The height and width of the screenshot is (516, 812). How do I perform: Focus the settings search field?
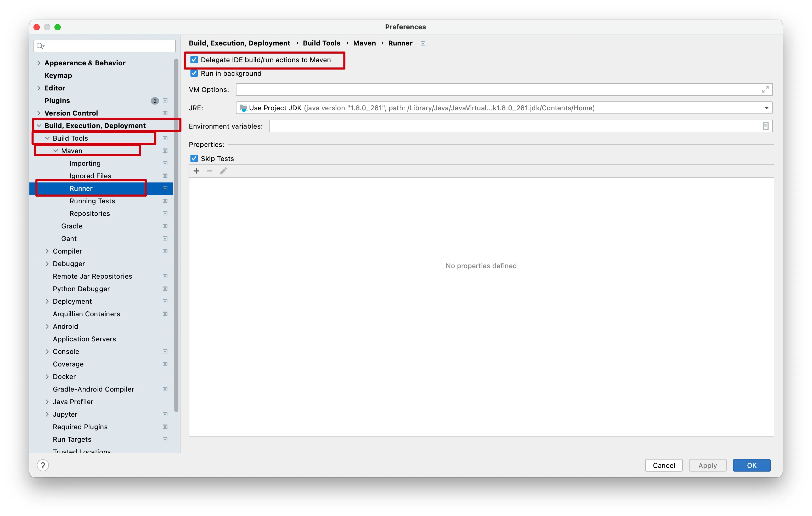(105, 46)
